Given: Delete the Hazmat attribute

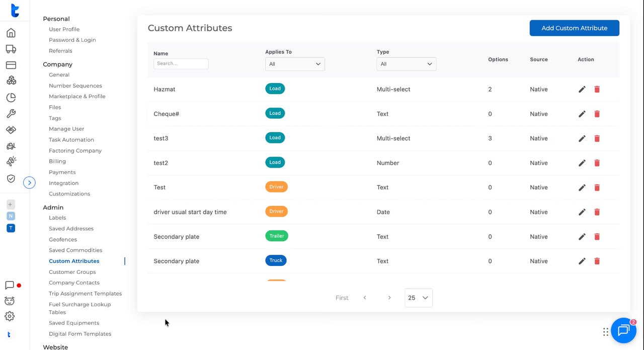Looking at the screenshot, I should click(x=597, y=89).
